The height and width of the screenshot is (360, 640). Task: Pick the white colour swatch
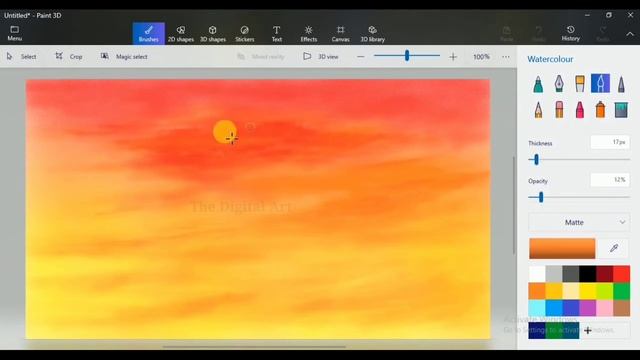[x=537, y=274]
